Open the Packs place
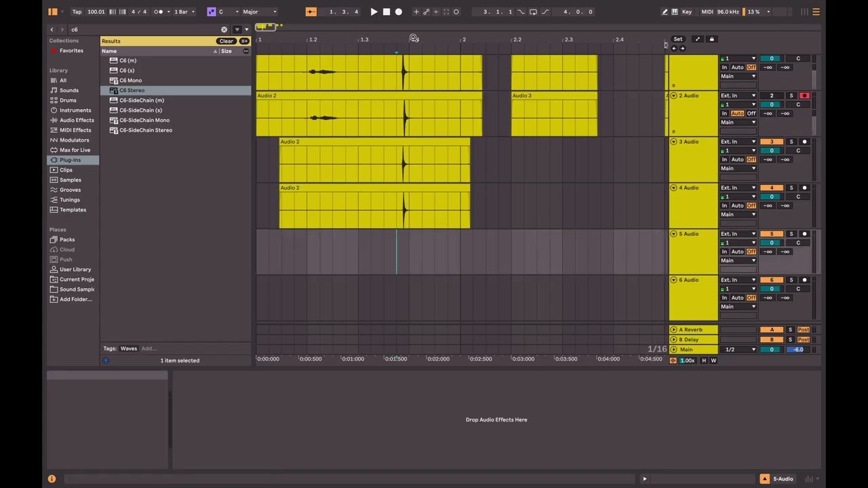Viewport: 868px width, 488px height. pos(67,239)
